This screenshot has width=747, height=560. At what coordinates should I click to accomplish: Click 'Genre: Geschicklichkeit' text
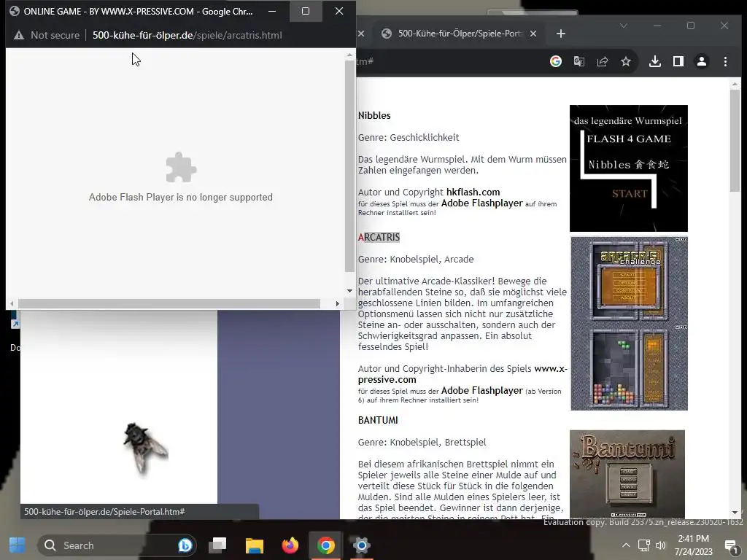[x=409, y=137]
